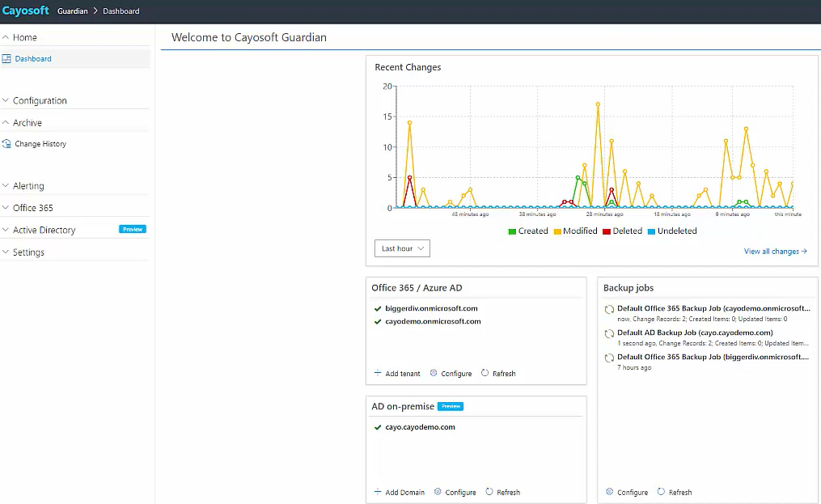The width and height of the screenshot is (821, 504).
Task: Click Refresh in Backup jobs card
Action: (x=675, y=493)
